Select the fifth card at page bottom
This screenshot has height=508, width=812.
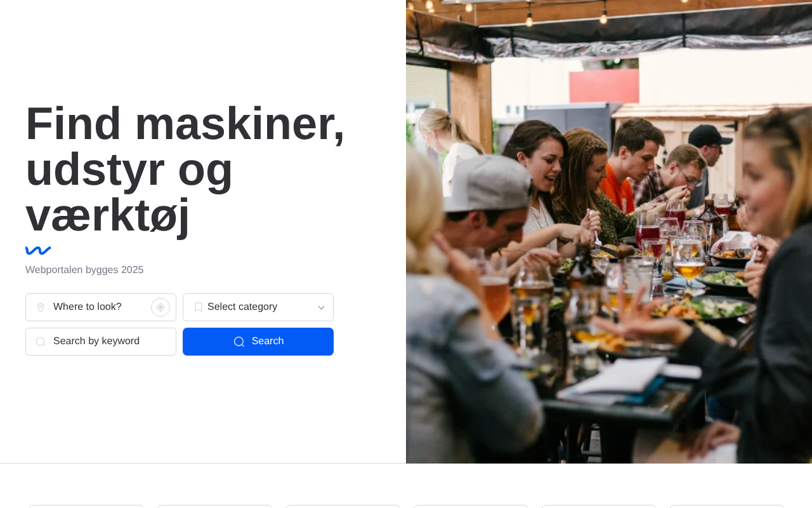pyautogui.click(x=599, y=506)
